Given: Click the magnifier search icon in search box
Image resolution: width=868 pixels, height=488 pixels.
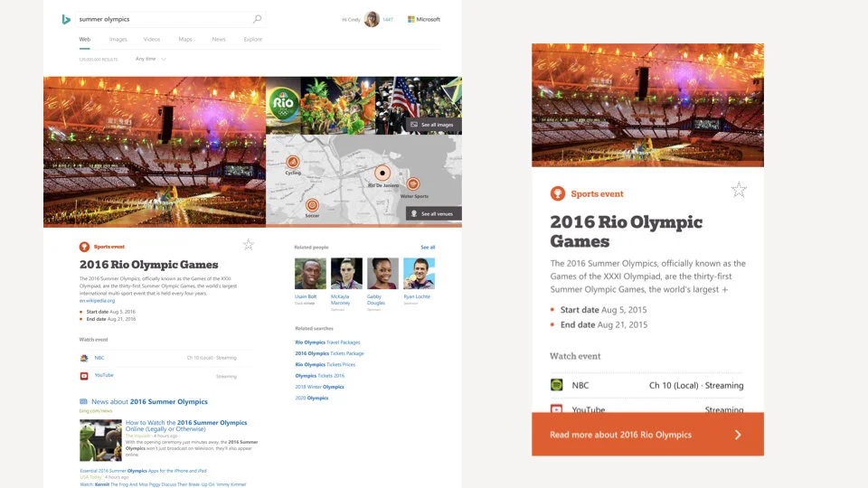Looking at the screenshot, I should (258, 19).
